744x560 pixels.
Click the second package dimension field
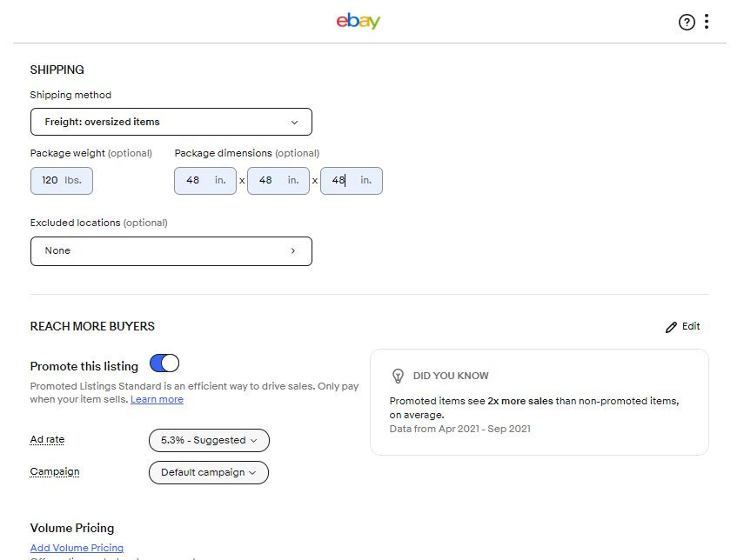[278, 181]
